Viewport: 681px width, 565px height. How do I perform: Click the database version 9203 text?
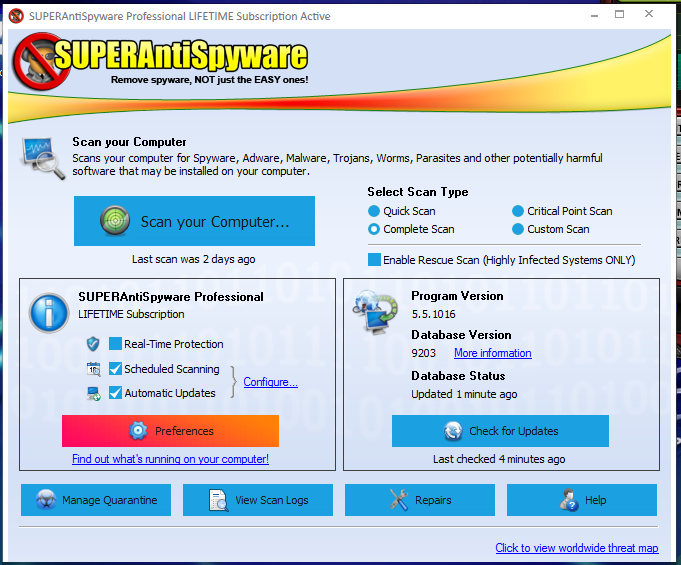pos(423,353)
